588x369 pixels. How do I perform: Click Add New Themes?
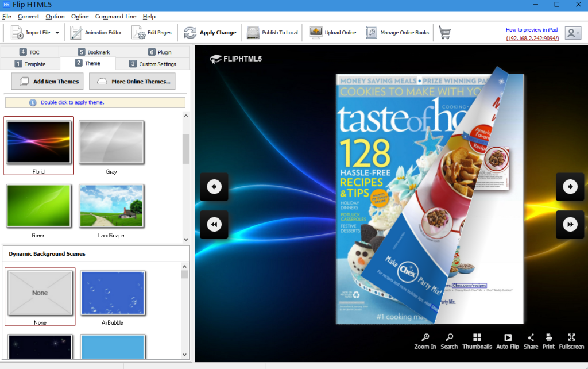tap(47, 81)
